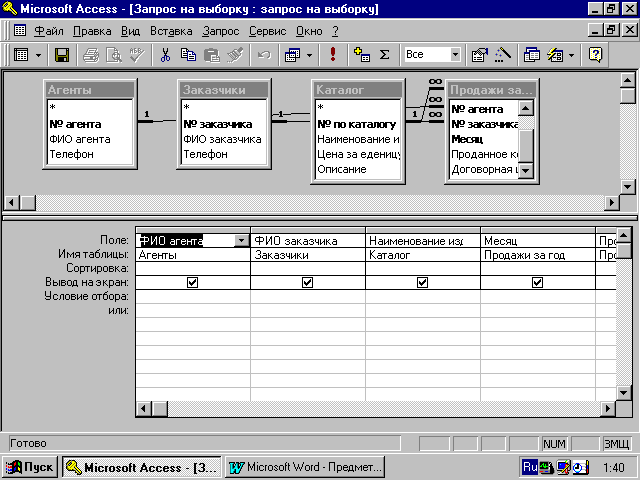Open the Сервис menu

(268, 31)
